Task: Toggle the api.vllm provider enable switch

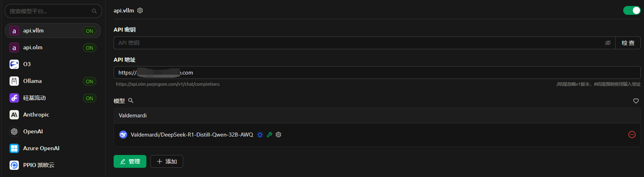Action: click(632, 10)
